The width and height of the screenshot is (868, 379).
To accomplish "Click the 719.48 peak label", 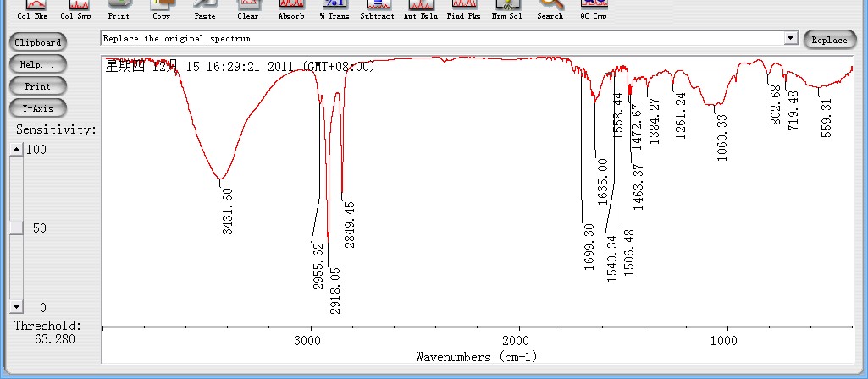I will click(x=793, y=111).
